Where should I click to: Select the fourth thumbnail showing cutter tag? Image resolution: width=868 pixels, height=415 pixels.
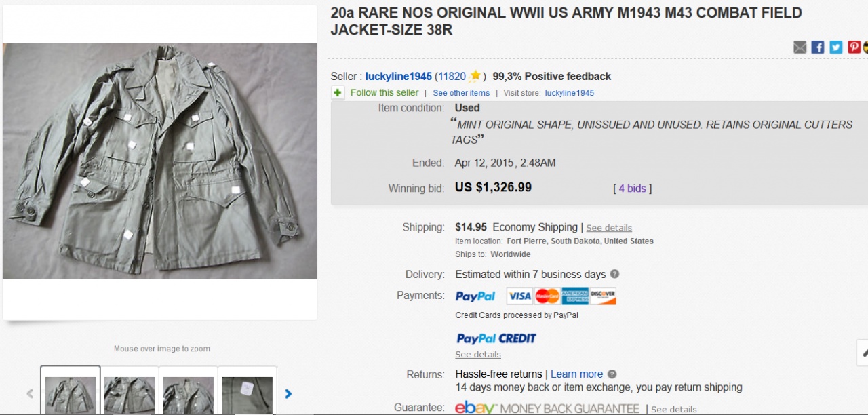(x=247, y=393)
